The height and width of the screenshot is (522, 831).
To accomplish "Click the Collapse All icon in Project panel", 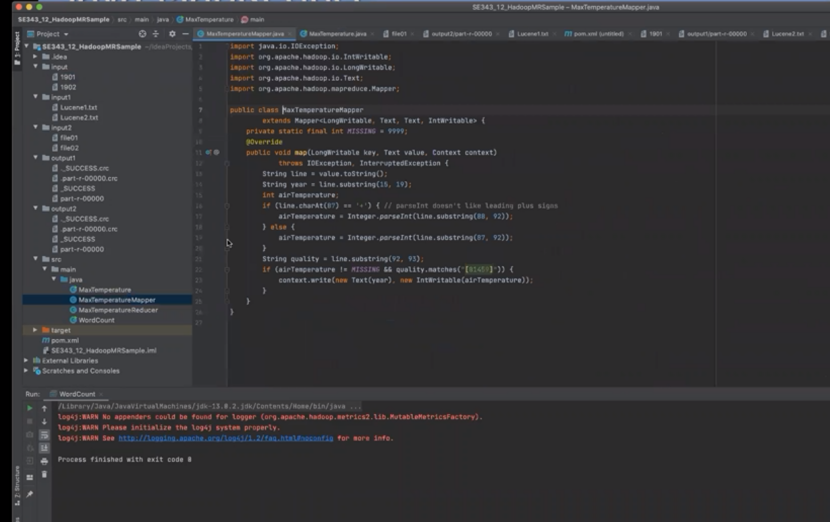I will [156, 34].
